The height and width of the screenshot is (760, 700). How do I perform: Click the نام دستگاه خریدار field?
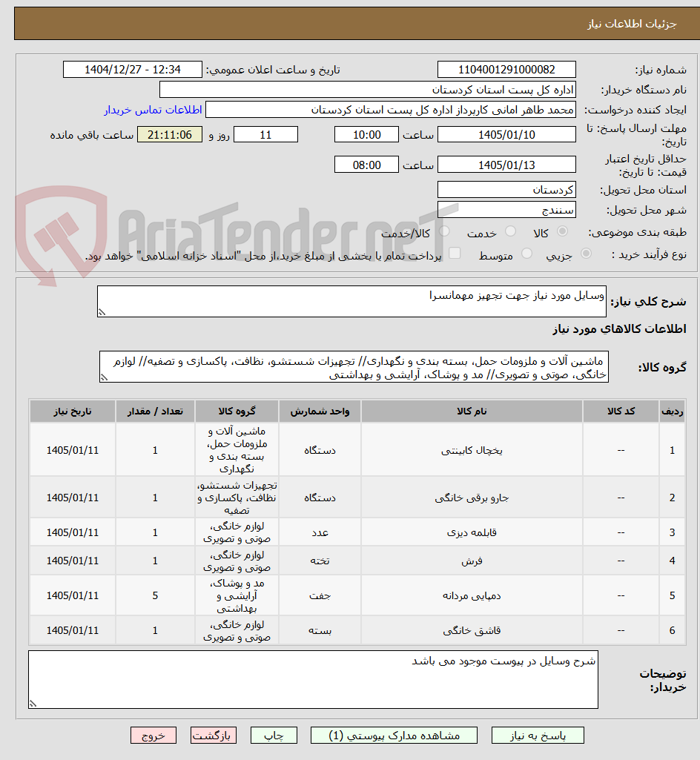(368, 90)
